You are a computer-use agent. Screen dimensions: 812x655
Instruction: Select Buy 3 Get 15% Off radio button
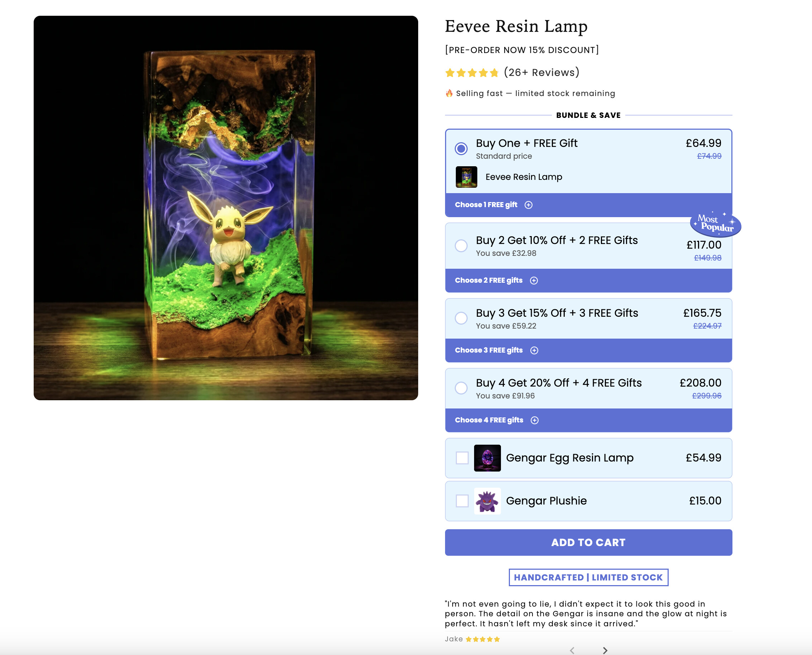pyautogui.click(x=461, y=318)
